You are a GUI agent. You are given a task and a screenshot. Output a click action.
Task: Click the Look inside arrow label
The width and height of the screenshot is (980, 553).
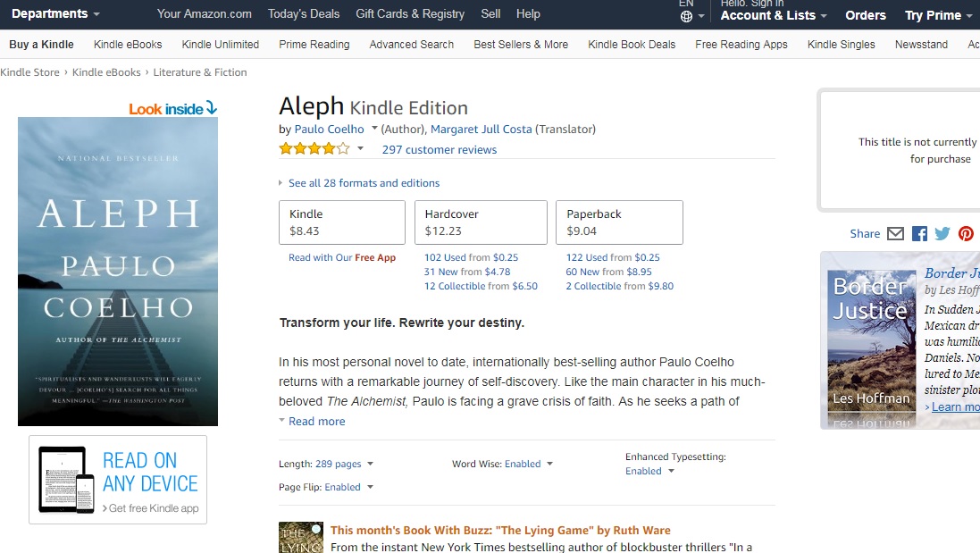pyautogui.click(x=172, y=109)
